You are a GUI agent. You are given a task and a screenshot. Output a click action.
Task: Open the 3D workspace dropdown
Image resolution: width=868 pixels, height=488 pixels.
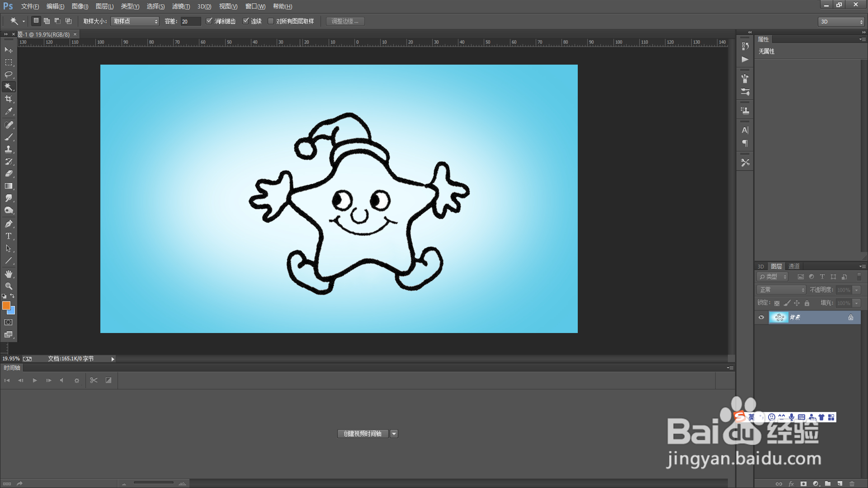click(x=841, y=22)
